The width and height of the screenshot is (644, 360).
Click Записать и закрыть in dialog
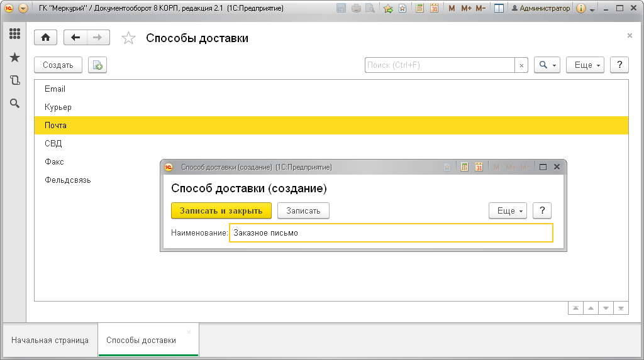coord(221,210)
